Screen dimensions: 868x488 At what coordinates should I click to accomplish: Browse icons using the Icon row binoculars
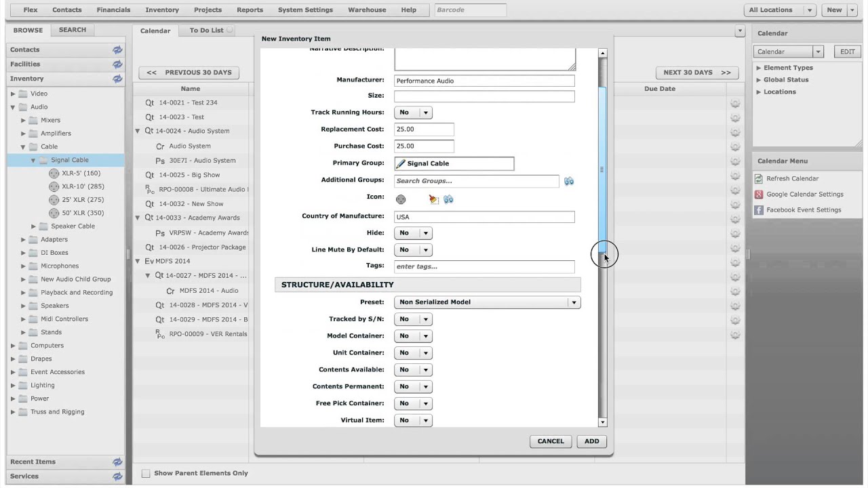click(x=448, y=199)
